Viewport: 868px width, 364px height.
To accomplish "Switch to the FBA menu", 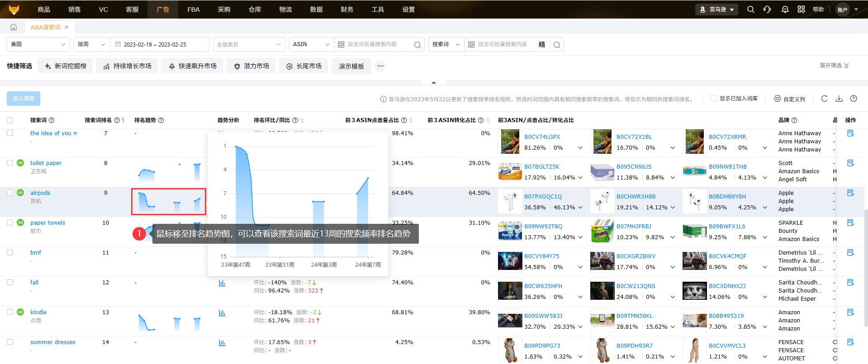I will point(194,9).
